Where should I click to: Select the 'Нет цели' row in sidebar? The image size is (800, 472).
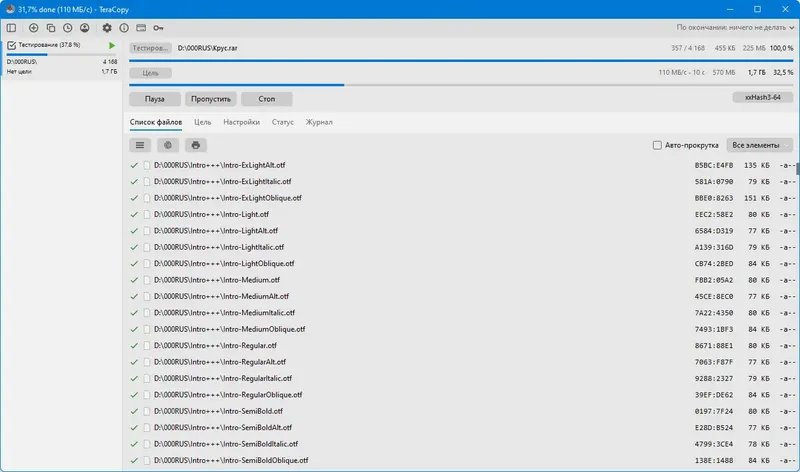(x=62, y=72)
